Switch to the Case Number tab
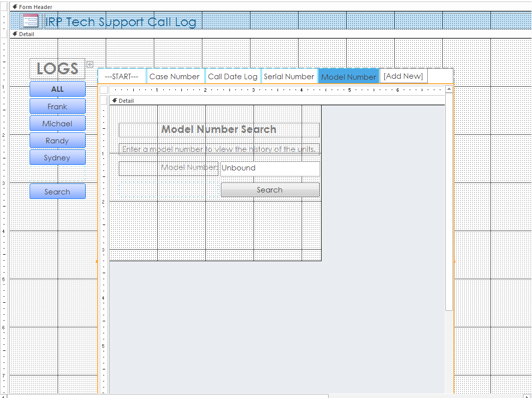 pyautogui.click(x=174, y=76)
